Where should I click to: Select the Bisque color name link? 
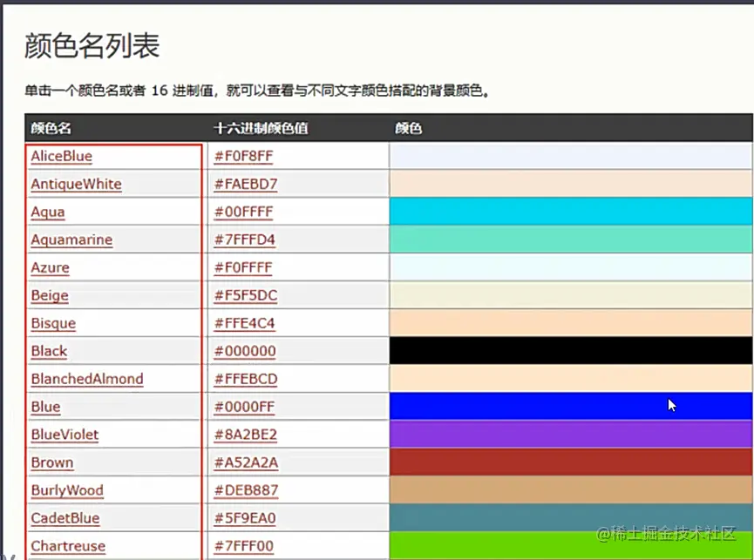point(53,323)
